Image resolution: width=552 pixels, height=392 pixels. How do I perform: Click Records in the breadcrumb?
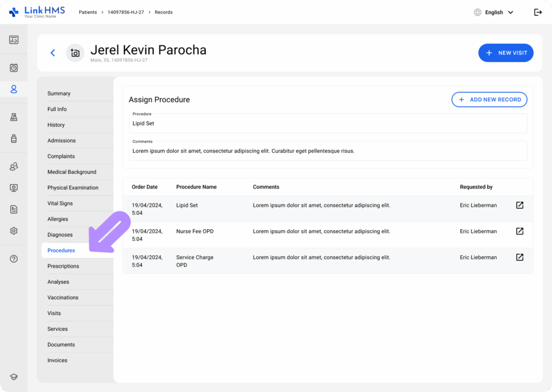[x=164, y=12]
